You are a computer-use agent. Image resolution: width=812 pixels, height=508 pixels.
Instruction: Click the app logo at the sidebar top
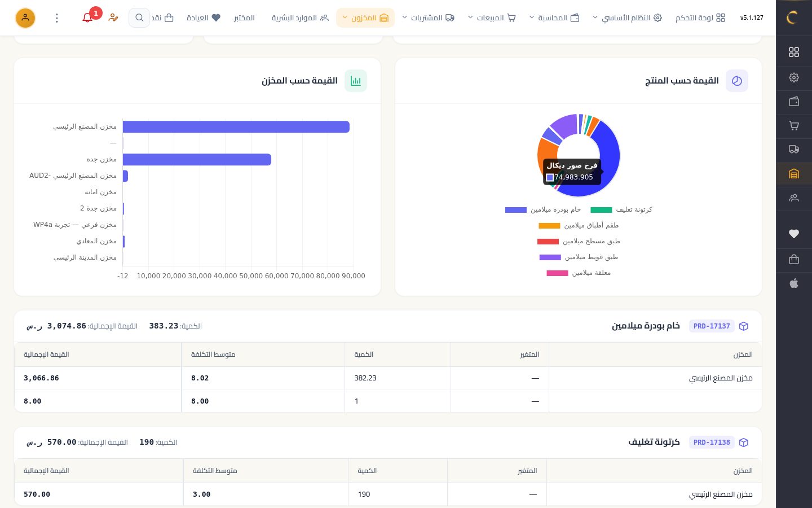click(x=792, y=17)
